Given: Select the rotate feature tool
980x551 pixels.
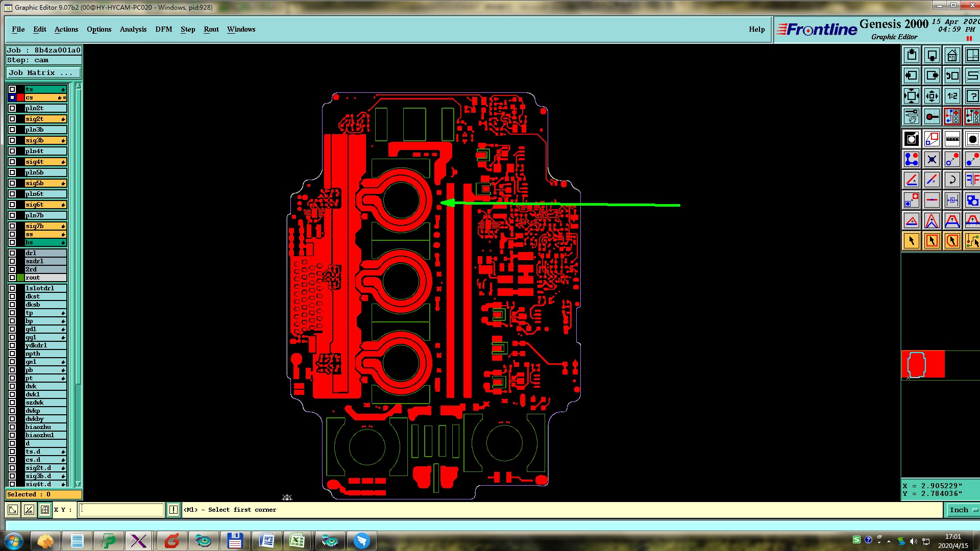Looking at the screenshot, I should coord(952,180).
